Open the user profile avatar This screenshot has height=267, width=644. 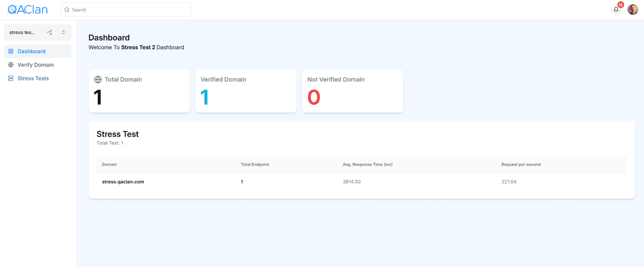tap(633, 9)
